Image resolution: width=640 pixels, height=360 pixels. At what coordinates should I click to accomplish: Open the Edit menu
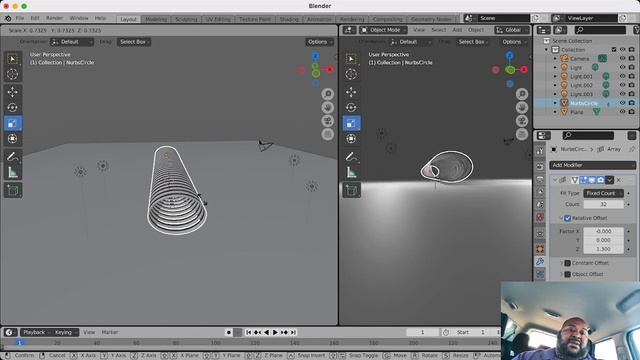tap(35, 18)
